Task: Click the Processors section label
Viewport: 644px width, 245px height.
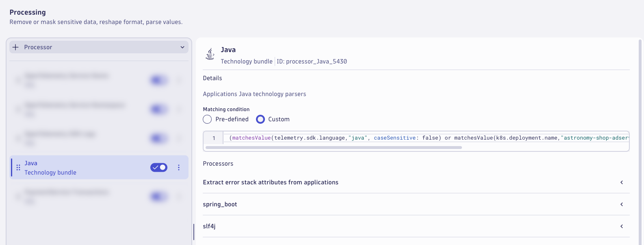Action: click(218, 164)
